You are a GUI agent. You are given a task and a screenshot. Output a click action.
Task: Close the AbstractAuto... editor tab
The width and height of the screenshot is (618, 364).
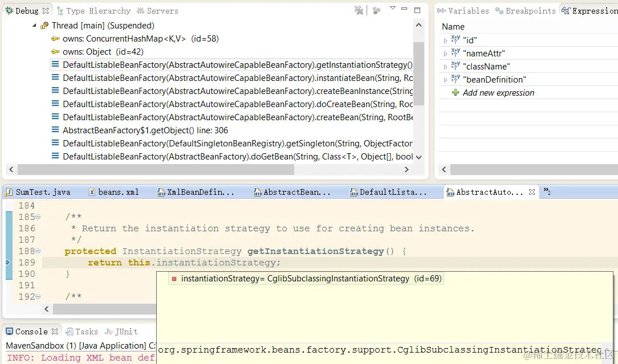(532, 192)
